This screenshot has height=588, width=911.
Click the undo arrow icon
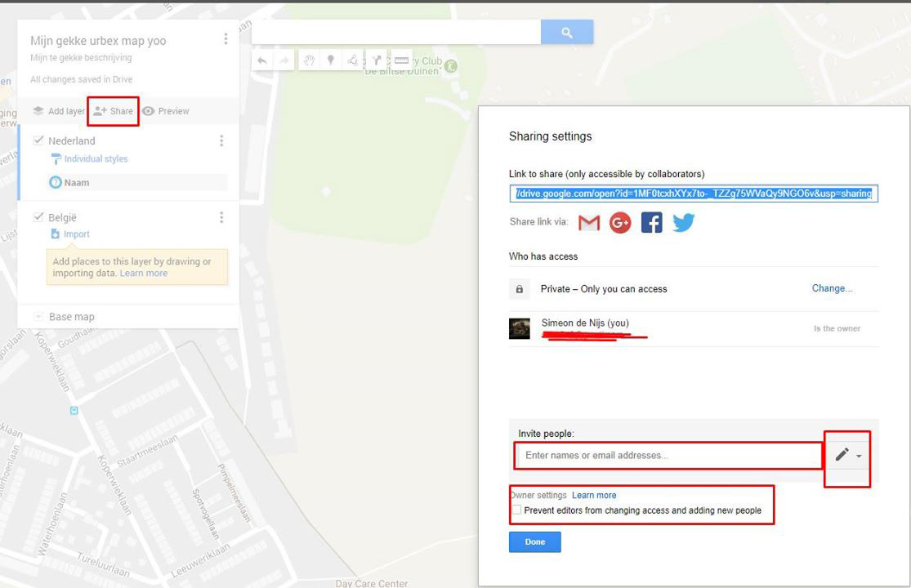pos(262,60)
